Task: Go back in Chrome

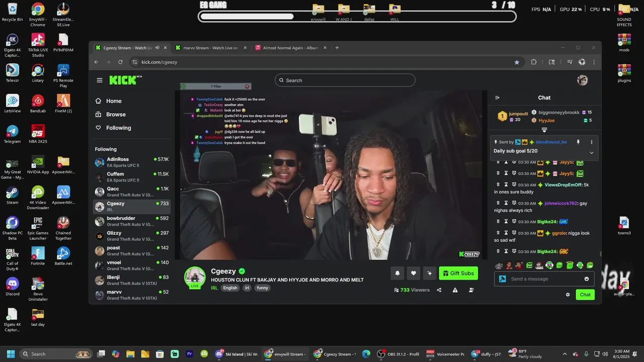Action: click(97, 62)
